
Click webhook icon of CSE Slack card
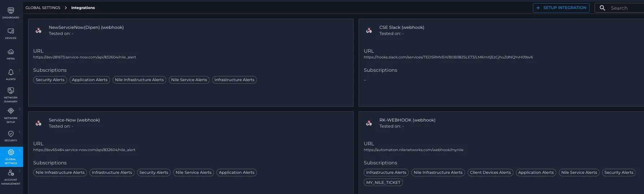tap(369, 30)
